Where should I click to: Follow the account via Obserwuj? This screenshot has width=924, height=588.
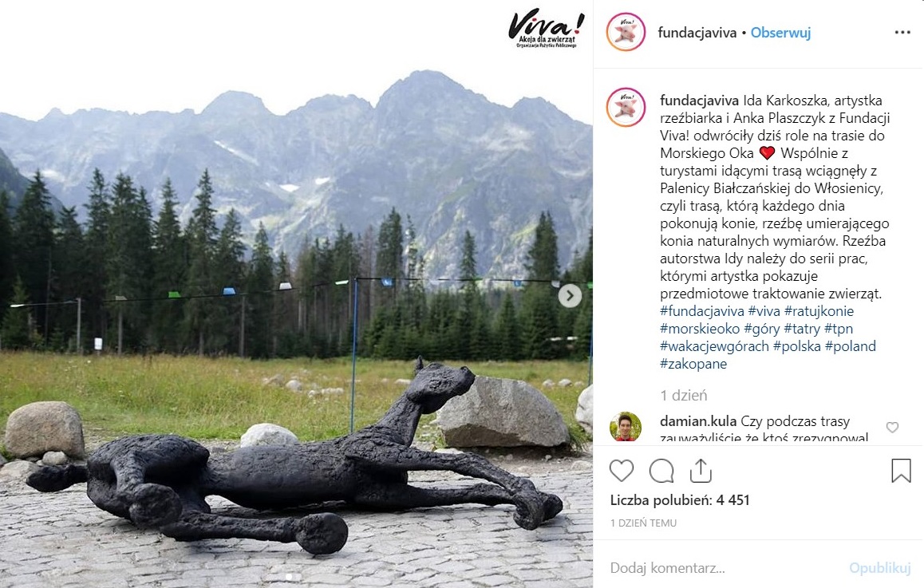(780, 33)
